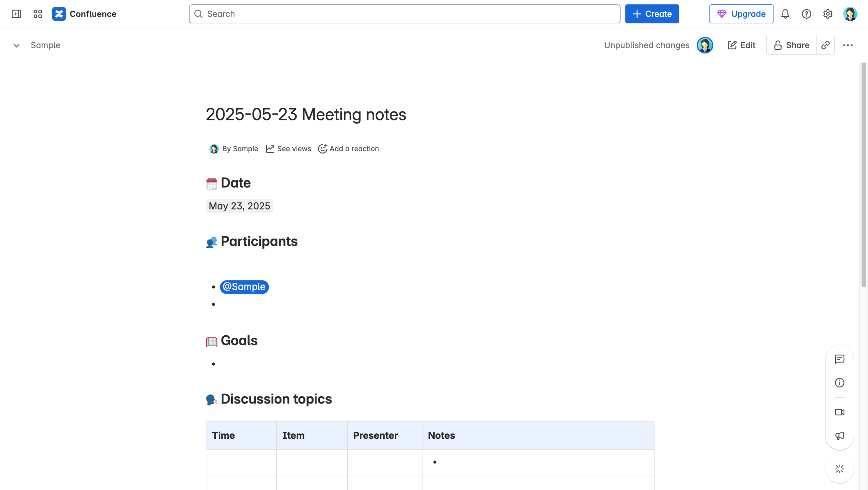Copy page link with link icon
The height and width of the screenshot is (490, 868).
(825, 45)
